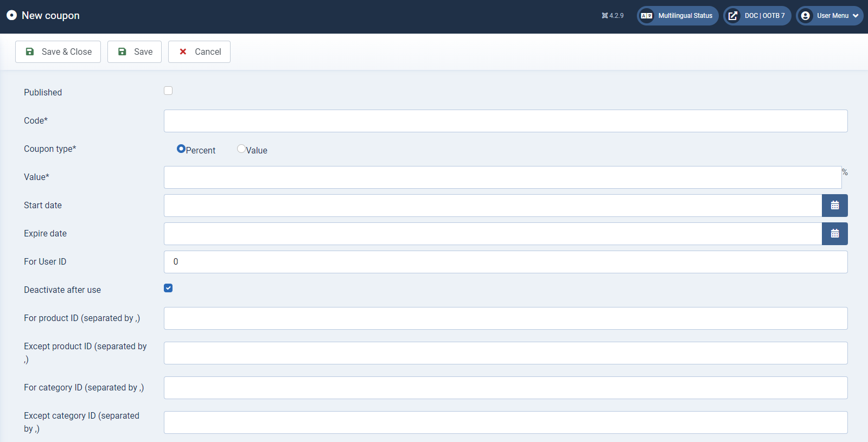Click the Start date text field

493,206
